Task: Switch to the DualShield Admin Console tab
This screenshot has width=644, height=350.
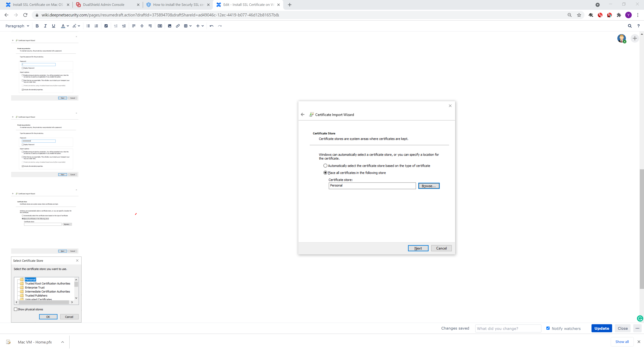Action: (x=103, y=5)
